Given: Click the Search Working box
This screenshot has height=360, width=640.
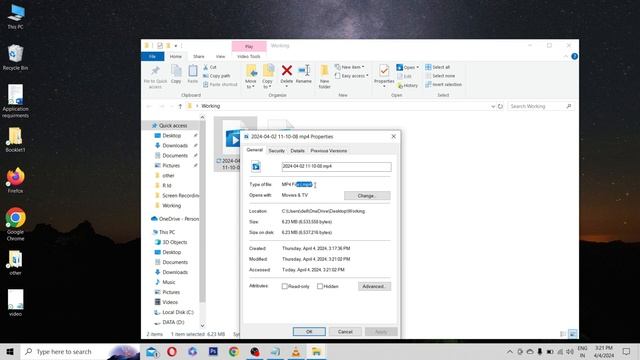Looking at the screenshot, I should 540,106.
